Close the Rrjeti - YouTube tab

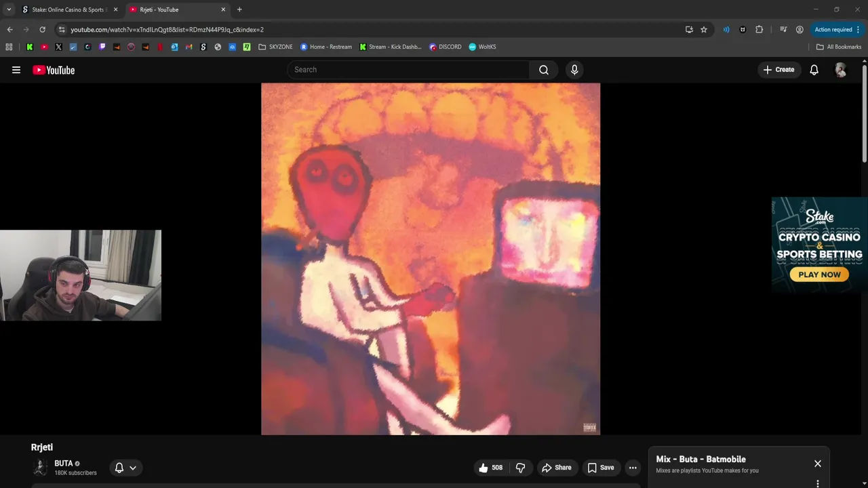click(x=223, y=9)
